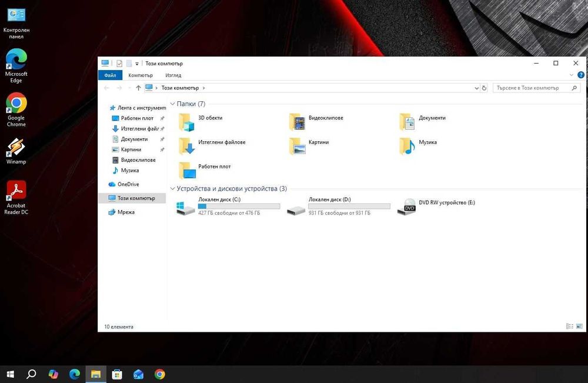Click the '10 елемента' status bar text
Screen dimensions: 588x383
click(119, 327)
